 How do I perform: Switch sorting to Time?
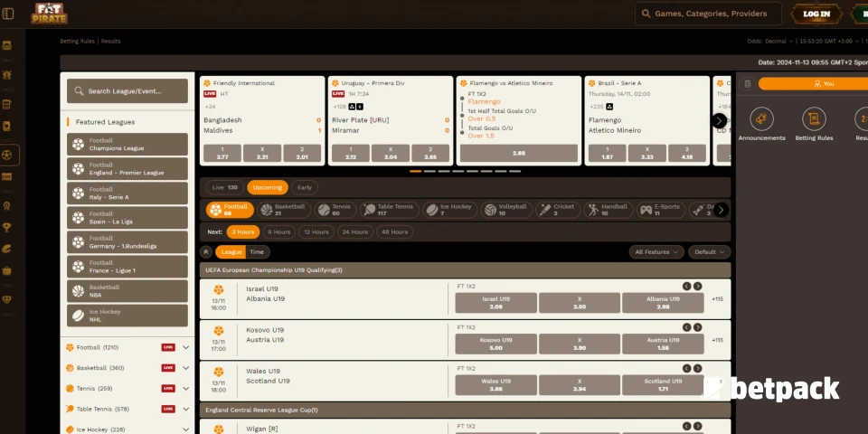257,252
